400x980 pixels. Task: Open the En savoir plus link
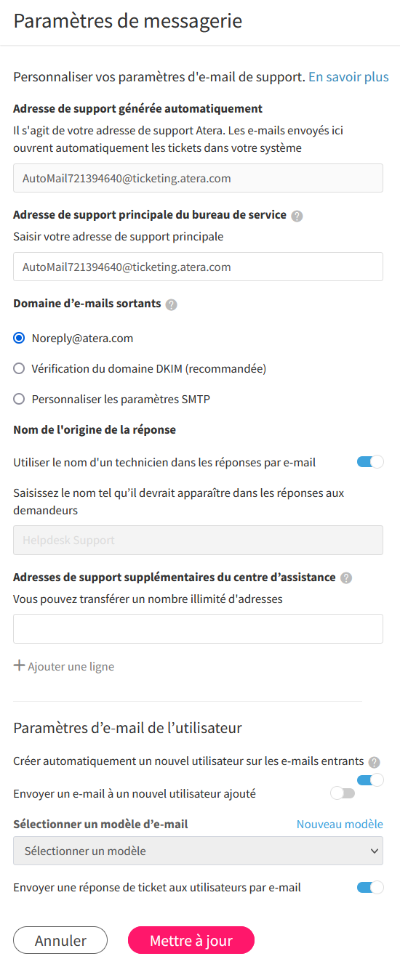(x=348, y=77)
